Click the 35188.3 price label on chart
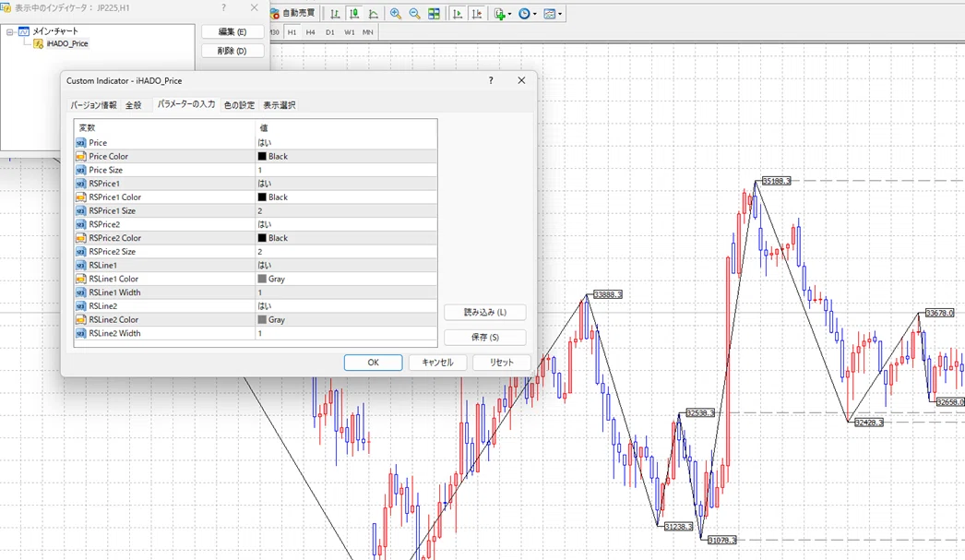965x560 pixels. coord(776,181)
